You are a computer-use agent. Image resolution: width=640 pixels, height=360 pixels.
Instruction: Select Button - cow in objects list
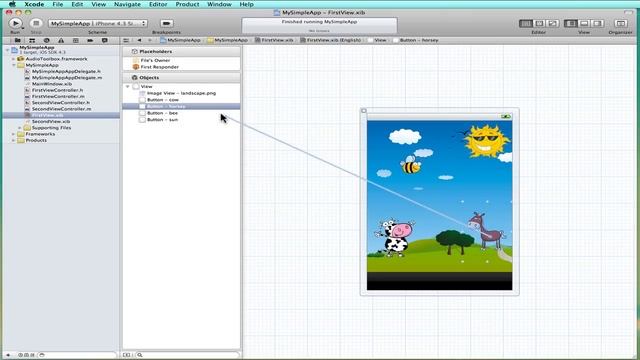[x=163, y=100]
